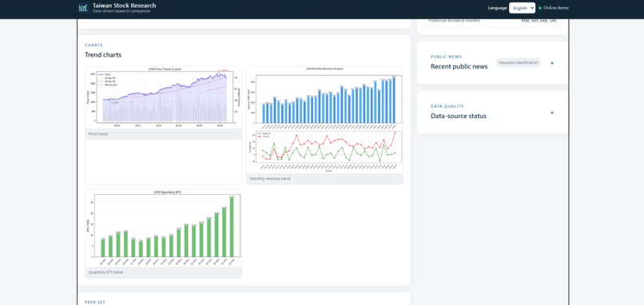
Task: Click the Price trend caption
Action: tap(98, 134)
